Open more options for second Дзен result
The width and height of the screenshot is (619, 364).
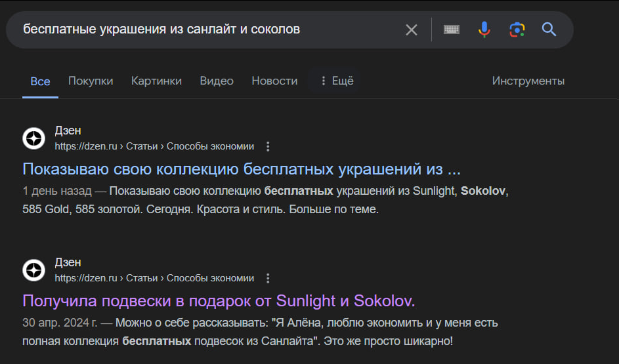(268, 278)
